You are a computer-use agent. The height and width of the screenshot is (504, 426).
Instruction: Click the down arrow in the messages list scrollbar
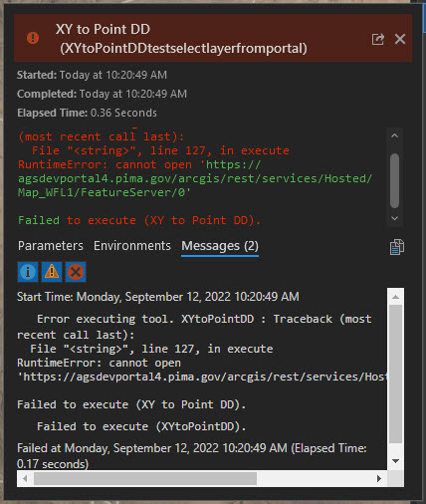(395, 461)
